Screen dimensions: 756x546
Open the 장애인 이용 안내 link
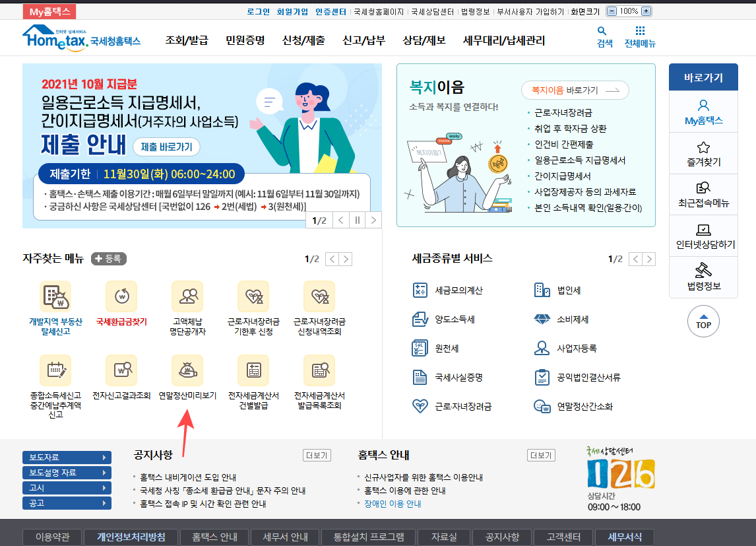click(393, 504)
